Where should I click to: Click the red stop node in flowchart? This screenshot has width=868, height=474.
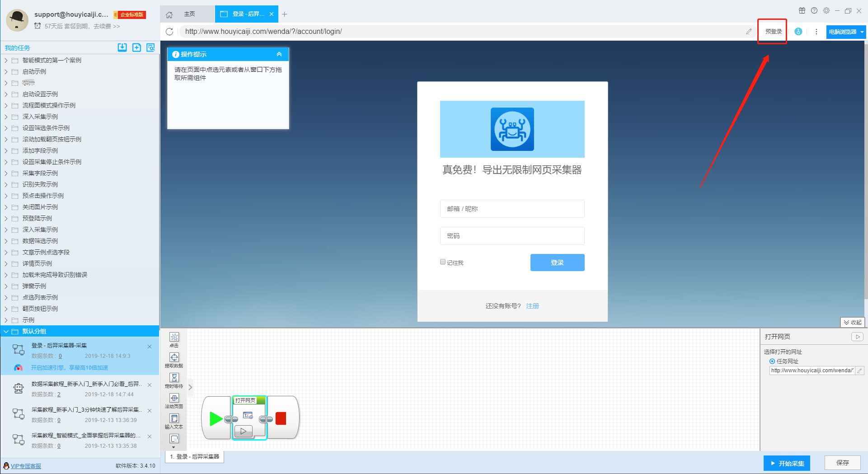coord(281,418)
